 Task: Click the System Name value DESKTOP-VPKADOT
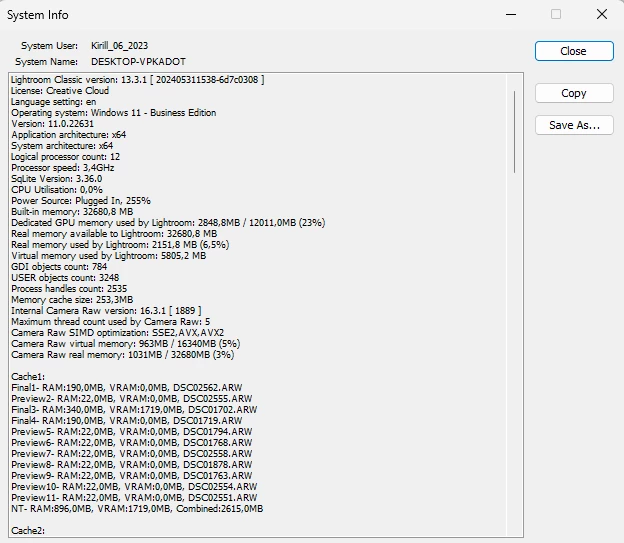click(x=138, y=62)
